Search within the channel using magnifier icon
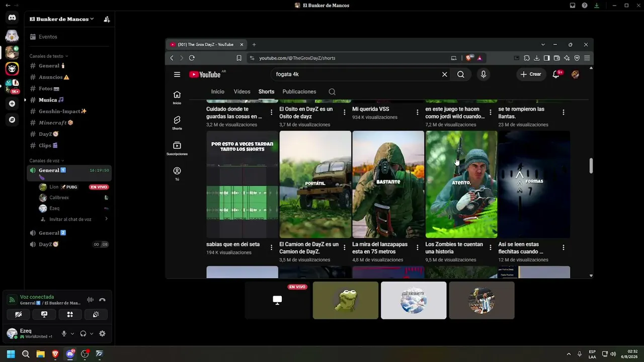 coord(332,92)
